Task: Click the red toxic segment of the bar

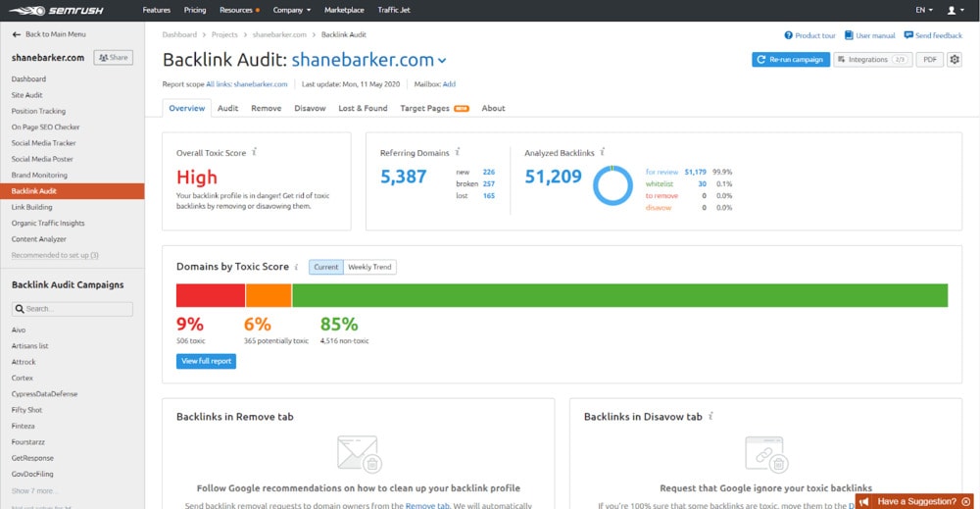Action: (x=211, y=295)
